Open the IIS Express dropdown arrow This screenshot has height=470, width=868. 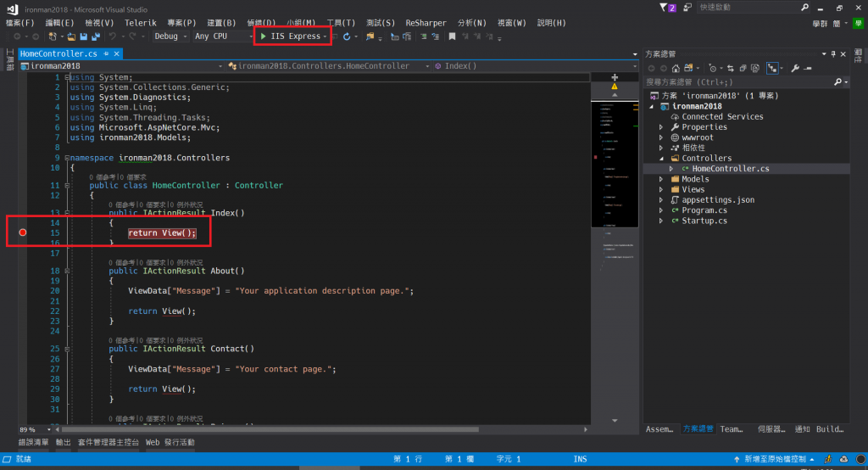(325, 36)
